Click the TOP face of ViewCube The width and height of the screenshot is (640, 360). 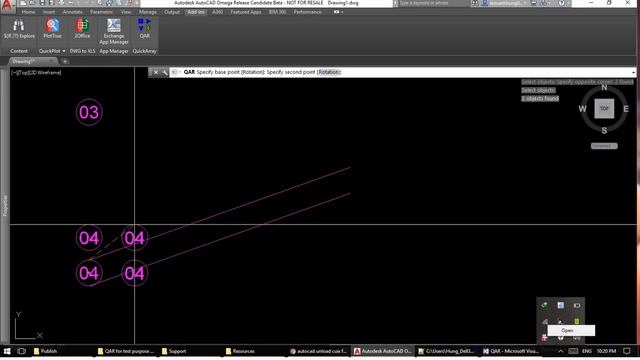[x=604, y=109]
